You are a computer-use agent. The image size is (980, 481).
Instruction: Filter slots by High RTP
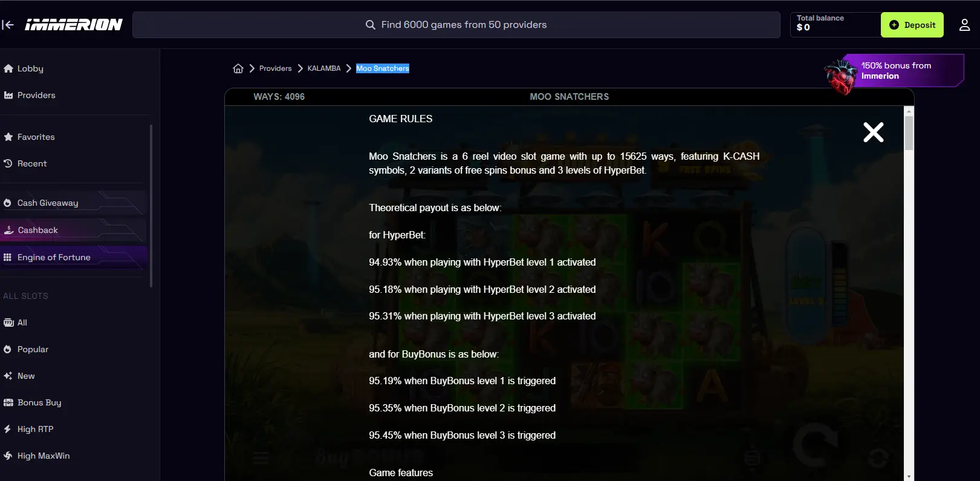(28, 429)
